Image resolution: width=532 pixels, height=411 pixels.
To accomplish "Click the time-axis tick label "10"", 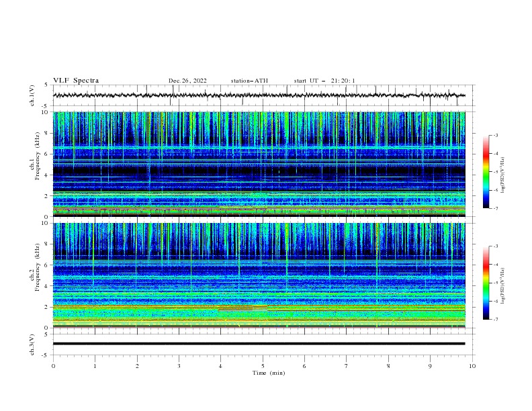I will (x=472, y=366).
